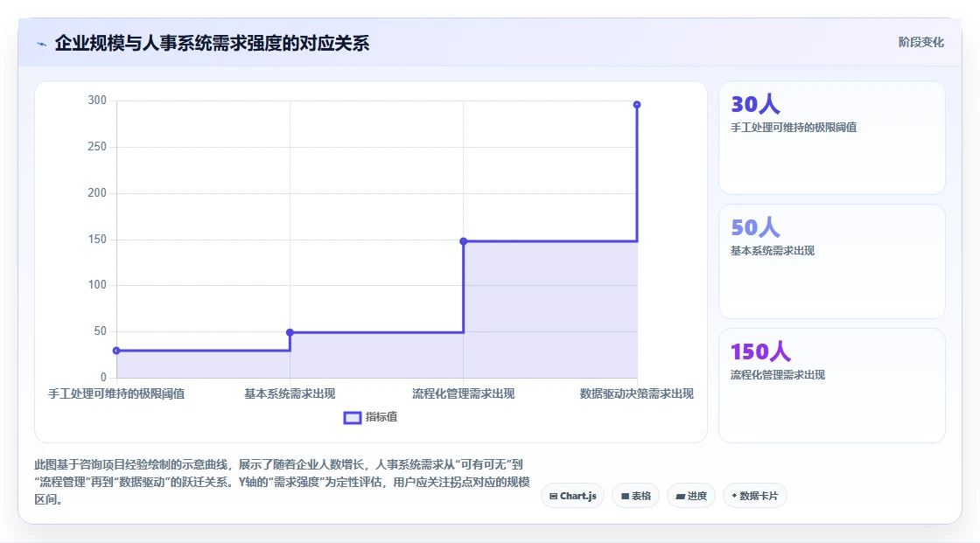980x543 pixels.
Task: Click the 指标值 legend color box
Action: [353, 417]
